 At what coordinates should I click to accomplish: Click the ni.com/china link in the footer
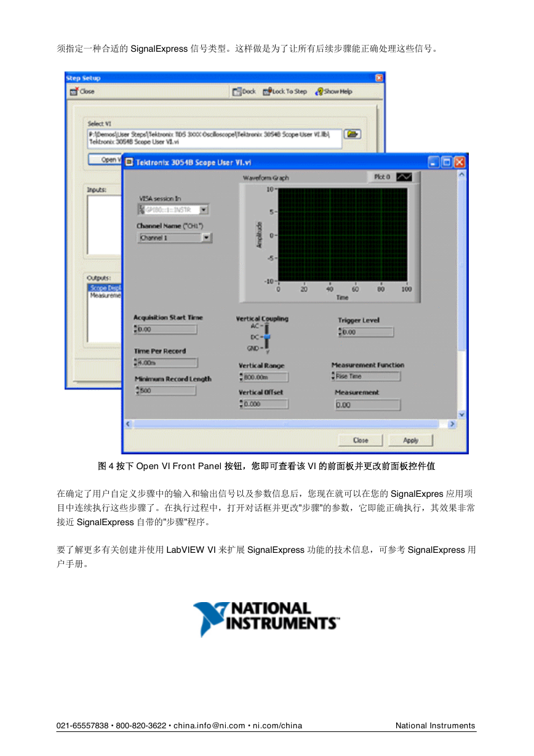pos(277,726)
